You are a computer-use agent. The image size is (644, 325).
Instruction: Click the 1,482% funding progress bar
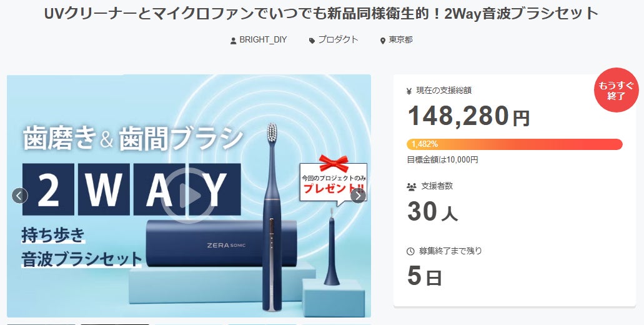tap(515, 144)
